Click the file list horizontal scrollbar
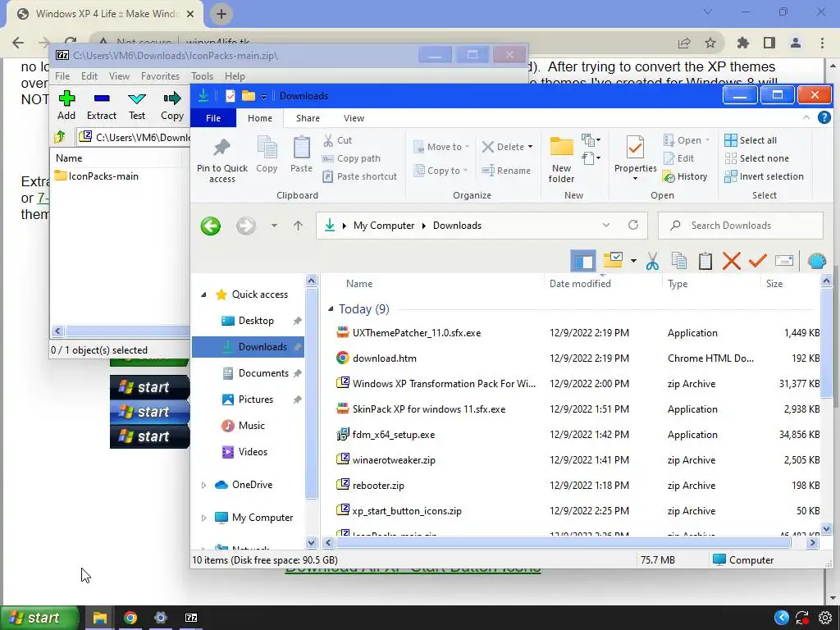 coord(563,543)
